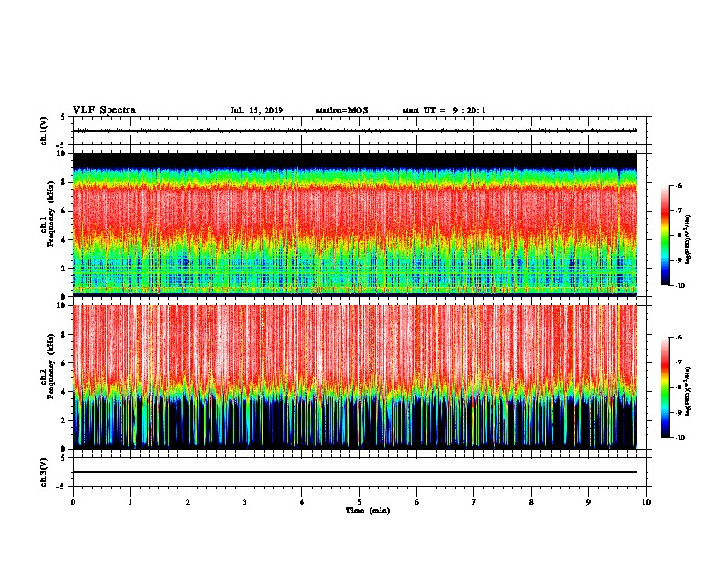The height and width of the screenshot is (563, 728).
Task: Click the "-5" tick on ch.3(V) axis
Action: click(62, 487)
